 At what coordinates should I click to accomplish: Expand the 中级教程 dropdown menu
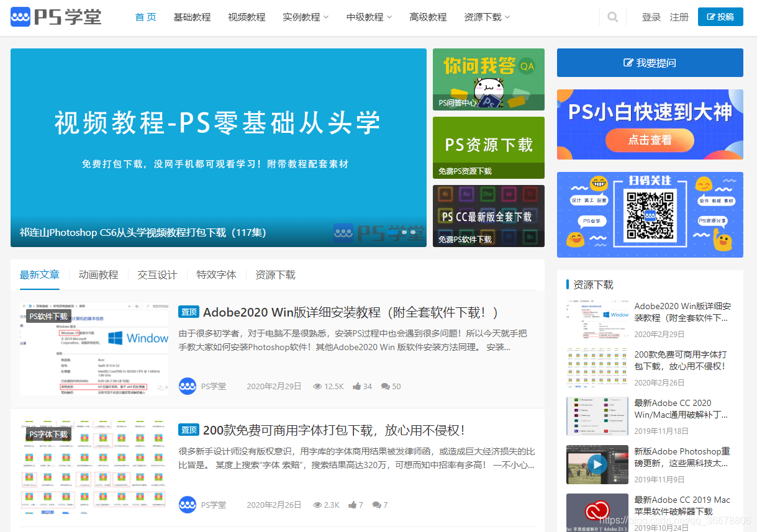[369, 17]
